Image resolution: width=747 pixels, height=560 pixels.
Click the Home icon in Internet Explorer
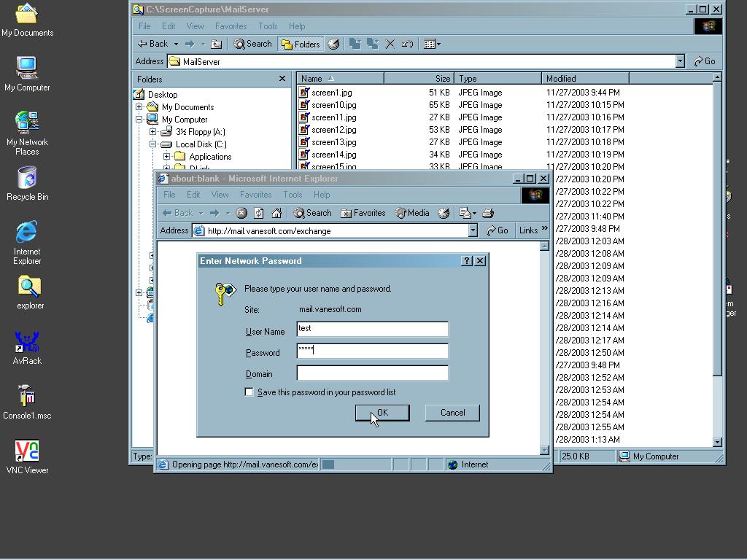pos(276,213)
